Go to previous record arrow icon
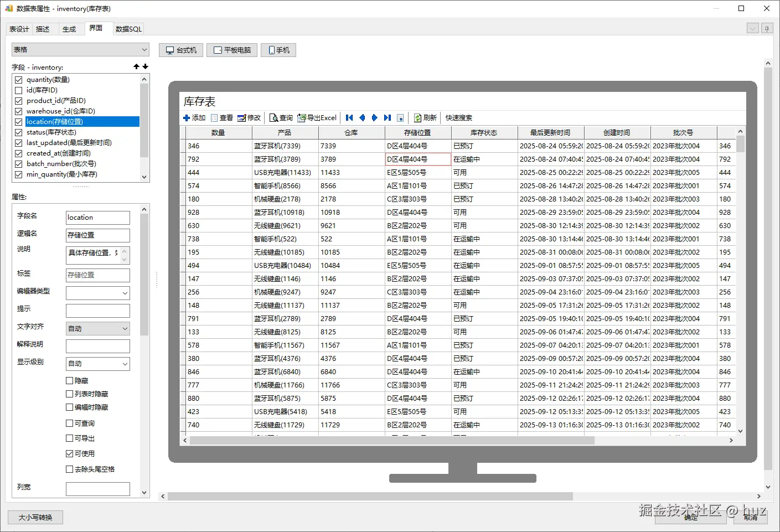This screenshot has width=780, height=532. [x=362, y=118]
